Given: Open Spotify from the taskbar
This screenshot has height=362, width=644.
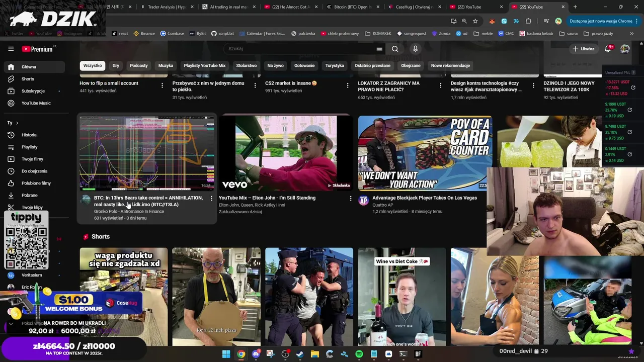Looking at the screenshot, I should tap(359, 354).
